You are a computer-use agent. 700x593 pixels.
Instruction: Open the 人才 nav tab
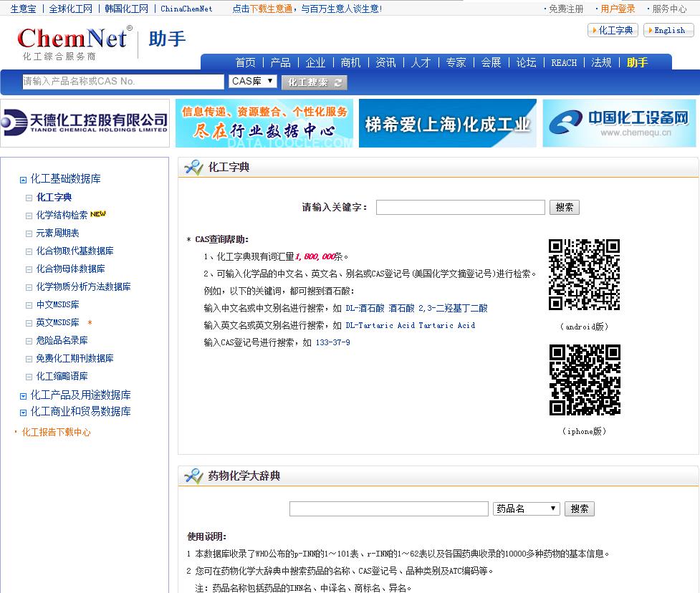(x=421, y=62)
